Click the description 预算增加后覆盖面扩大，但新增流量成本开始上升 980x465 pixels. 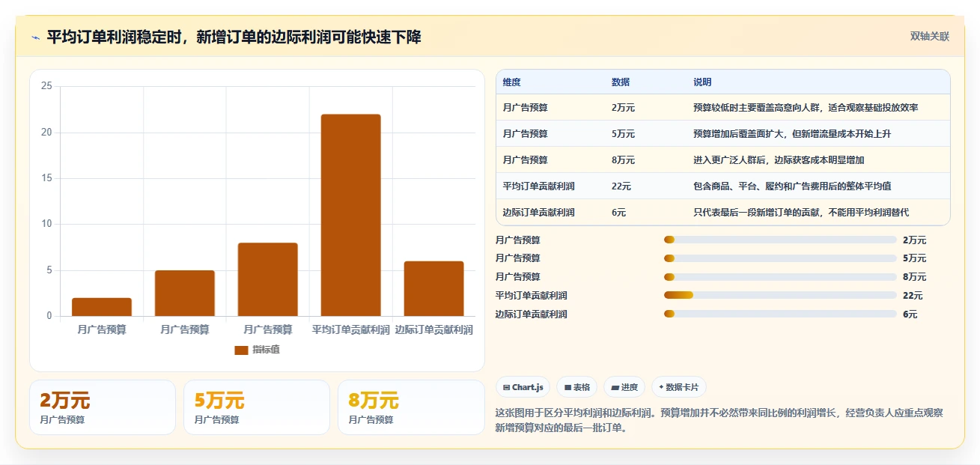[792, 134]
